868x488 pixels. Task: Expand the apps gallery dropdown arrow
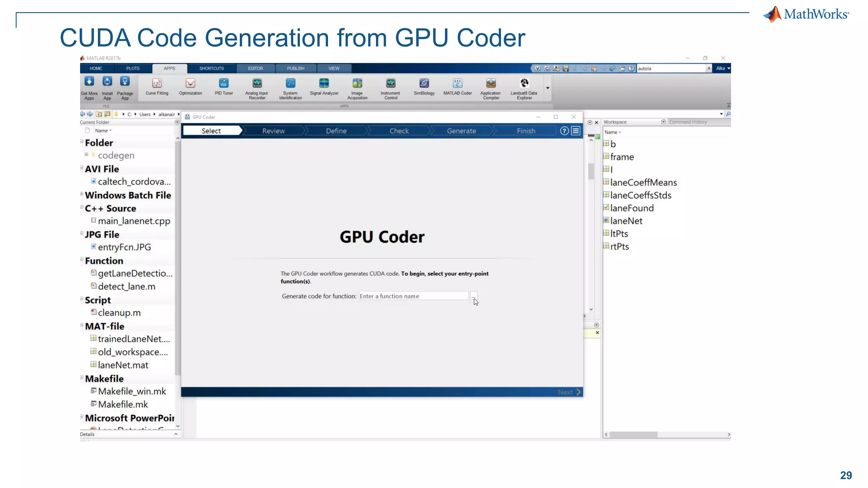548,88
